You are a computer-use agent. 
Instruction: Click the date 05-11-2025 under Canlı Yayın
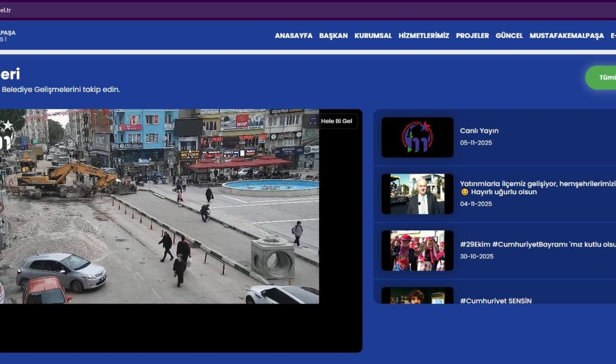(475, 142)
